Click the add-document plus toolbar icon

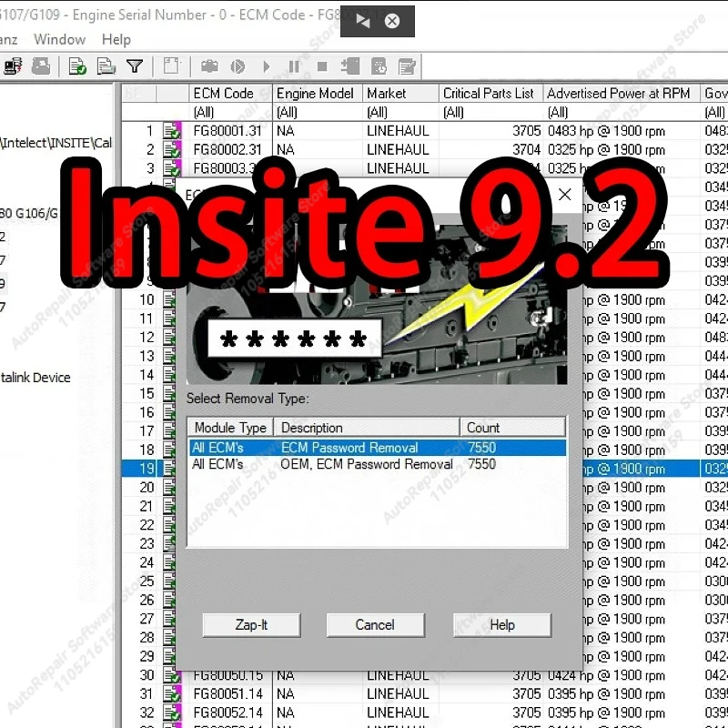tap(350, 66)
